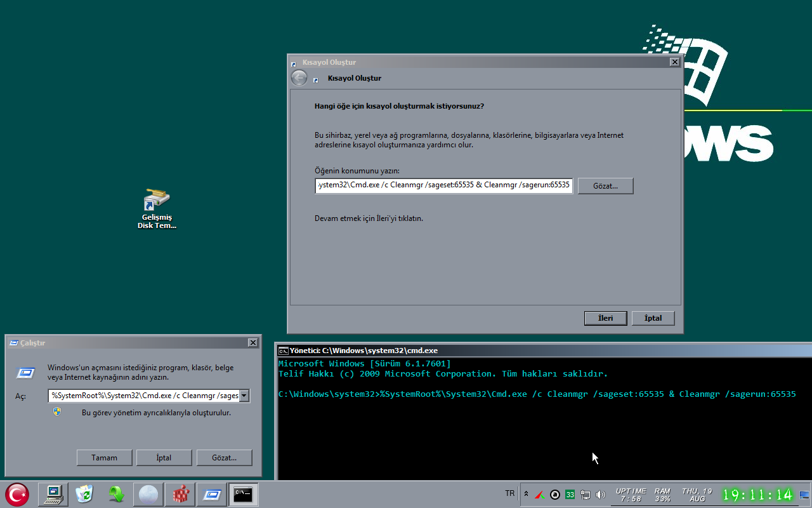Switch to the cmd.exe taskbar button
Screen dimensions: 812x508
tap(244, 494)
